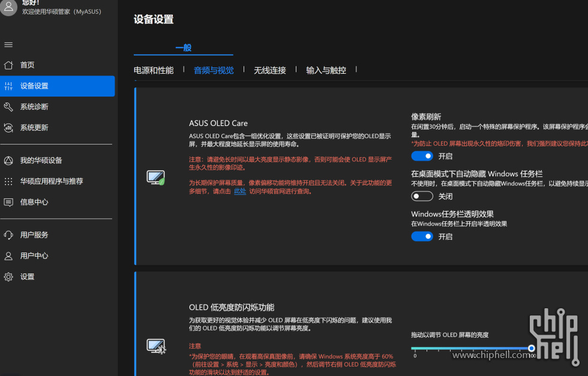
Task: Open 信息中心 in the sidebar
Action: click(58, 203)
